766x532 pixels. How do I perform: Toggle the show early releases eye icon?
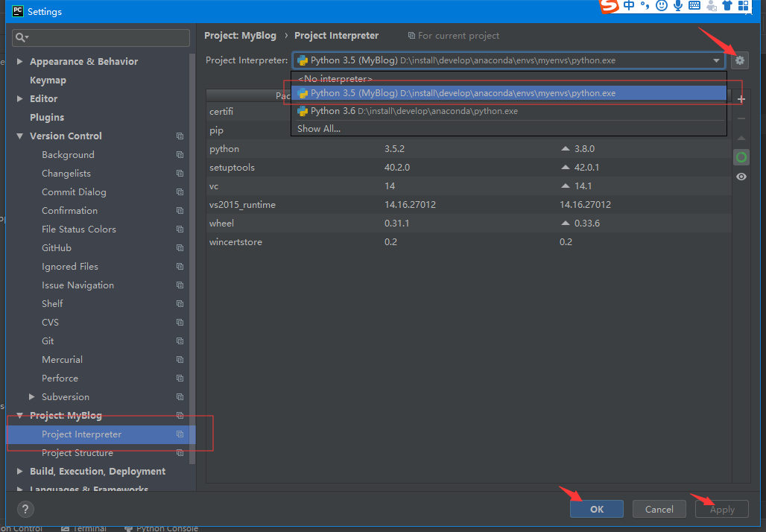click(x=741, y=177)
